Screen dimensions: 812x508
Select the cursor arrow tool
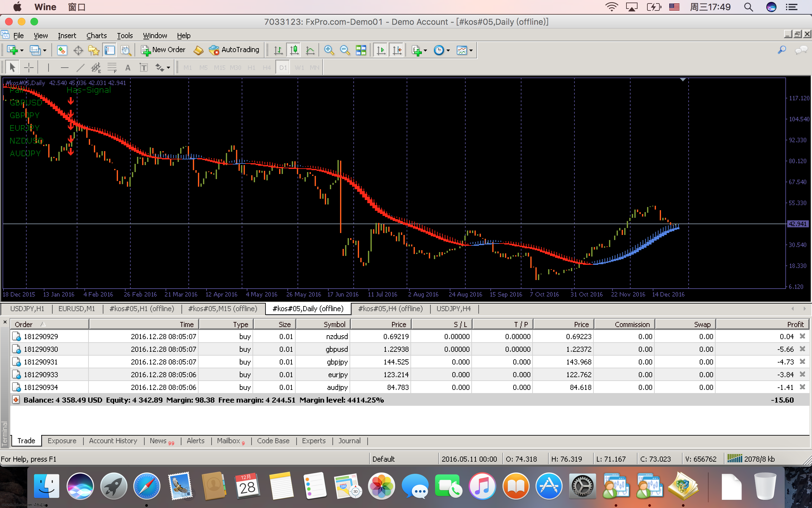click(12, 68)
